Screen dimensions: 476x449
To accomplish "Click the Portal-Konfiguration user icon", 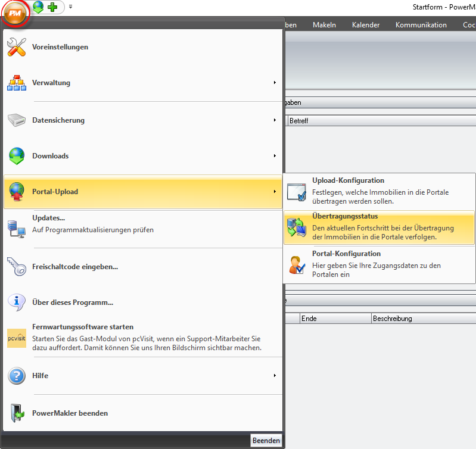I will coord(297,265).
